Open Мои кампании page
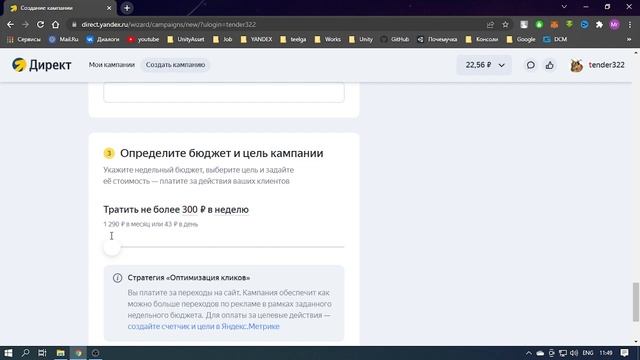Screen dimensions: 640x360 click(111, 65)
